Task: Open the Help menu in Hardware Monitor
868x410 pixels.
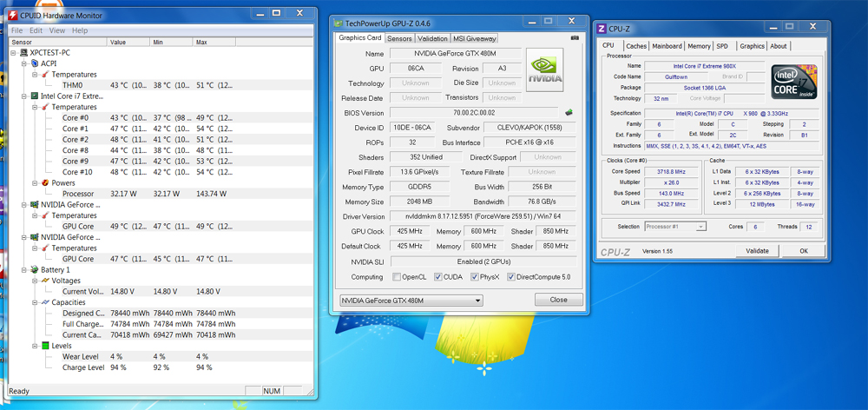Action: pyautogui.click(x=80, y=30)
